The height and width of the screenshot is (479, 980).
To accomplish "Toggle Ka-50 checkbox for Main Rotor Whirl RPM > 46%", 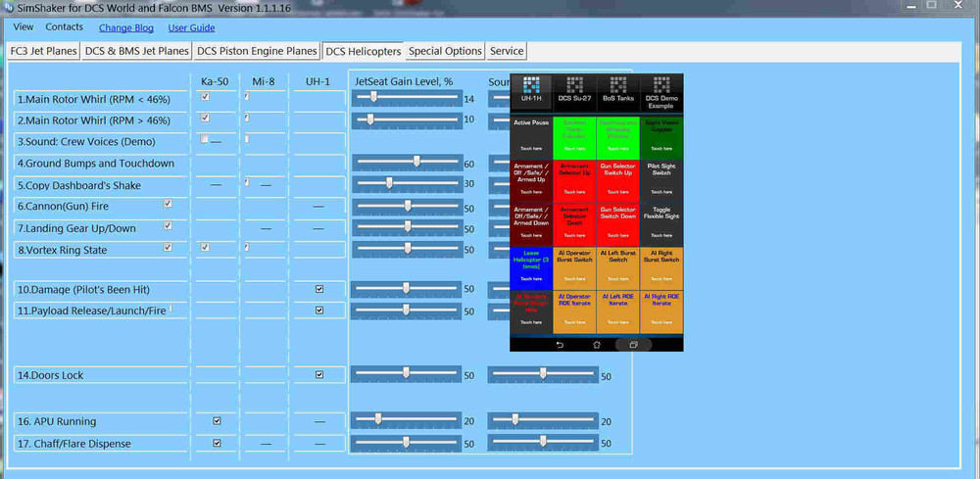I will (205, 118).
